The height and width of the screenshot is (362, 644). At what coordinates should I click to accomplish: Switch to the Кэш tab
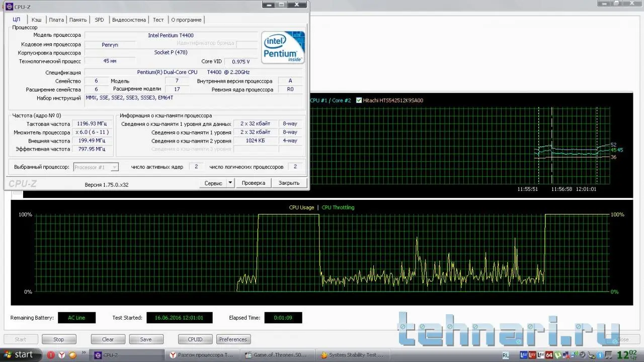tap(36, 20)
